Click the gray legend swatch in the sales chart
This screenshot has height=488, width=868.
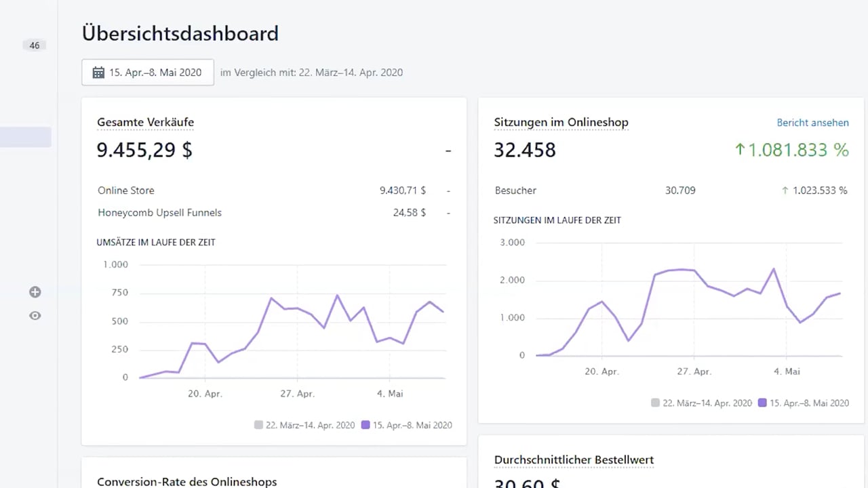point(258,425)
